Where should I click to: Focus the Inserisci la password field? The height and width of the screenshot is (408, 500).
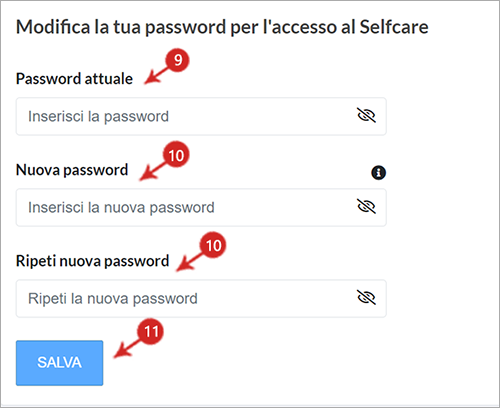point(201,116)
